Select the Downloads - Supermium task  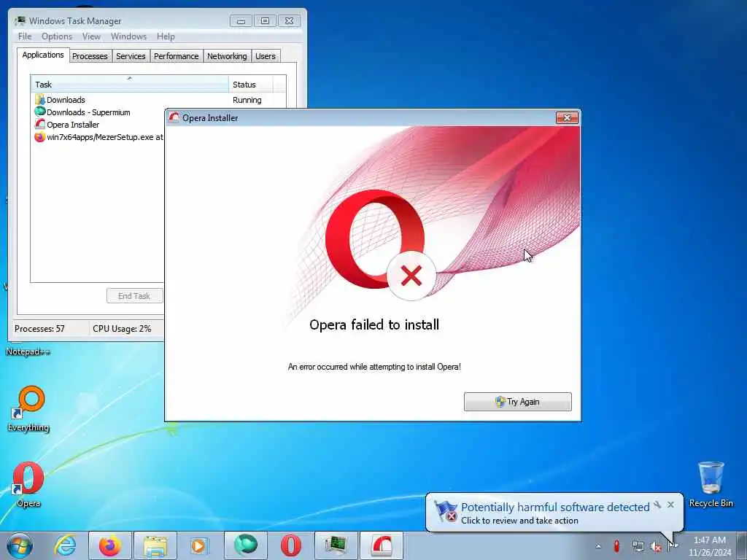[98, 112]
